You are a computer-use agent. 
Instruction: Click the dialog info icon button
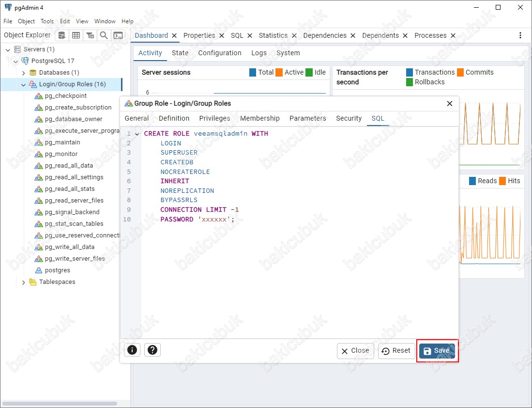point(132,350)
